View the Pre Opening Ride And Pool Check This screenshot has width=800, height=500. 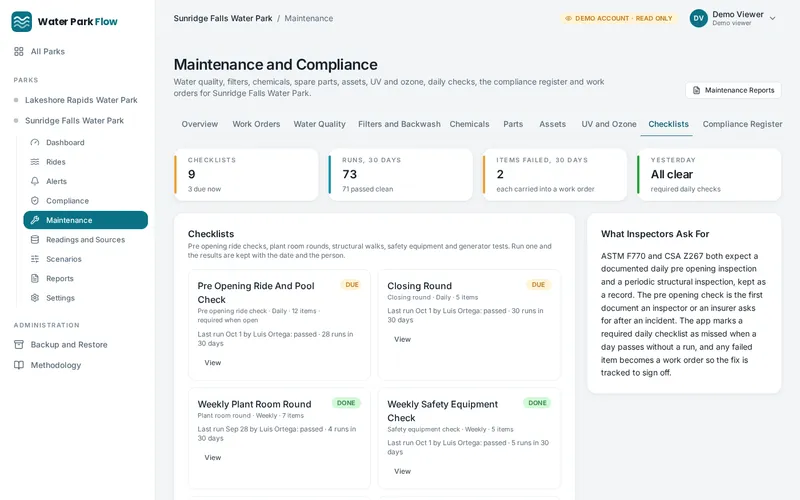tap(213, 363)
